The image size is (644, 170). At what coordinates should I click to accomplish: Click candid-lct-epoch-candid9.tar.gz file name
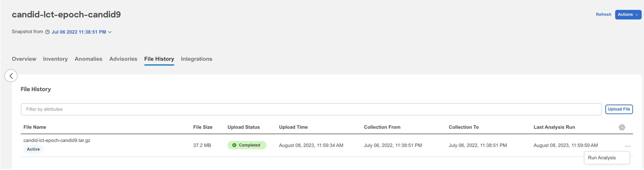click(57, 140)
